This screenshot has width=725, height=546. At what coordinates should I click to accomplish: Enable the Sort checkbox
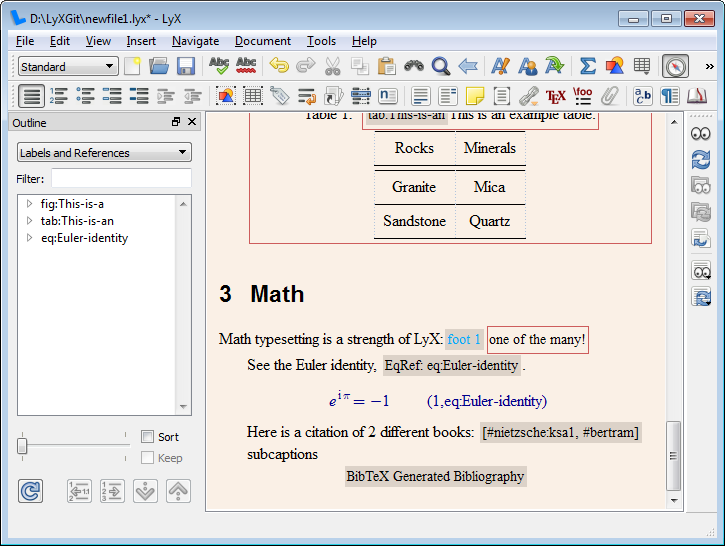[x=147, y=436]
